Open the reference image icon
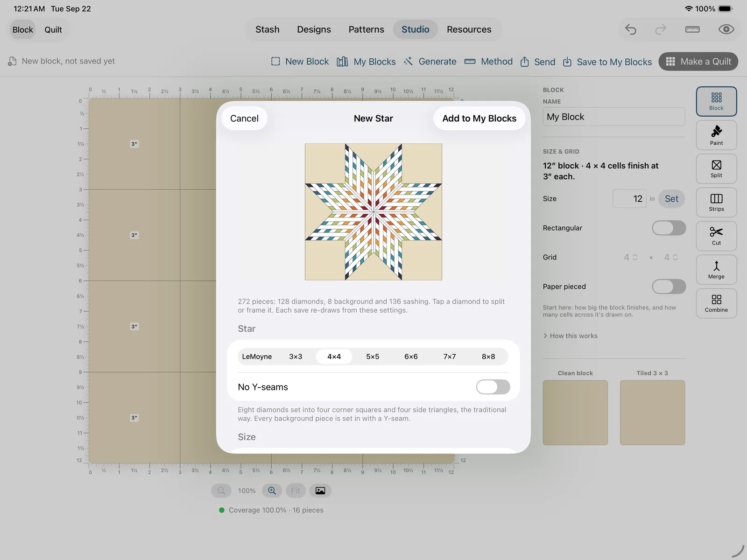The height and width of the screenshot is (560, 747). 320,490
